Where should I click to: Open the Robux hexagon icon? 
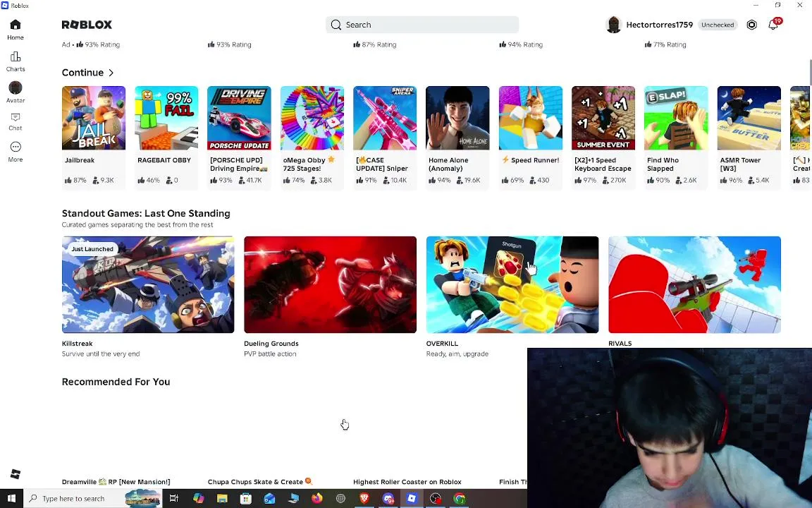point(751,25)
